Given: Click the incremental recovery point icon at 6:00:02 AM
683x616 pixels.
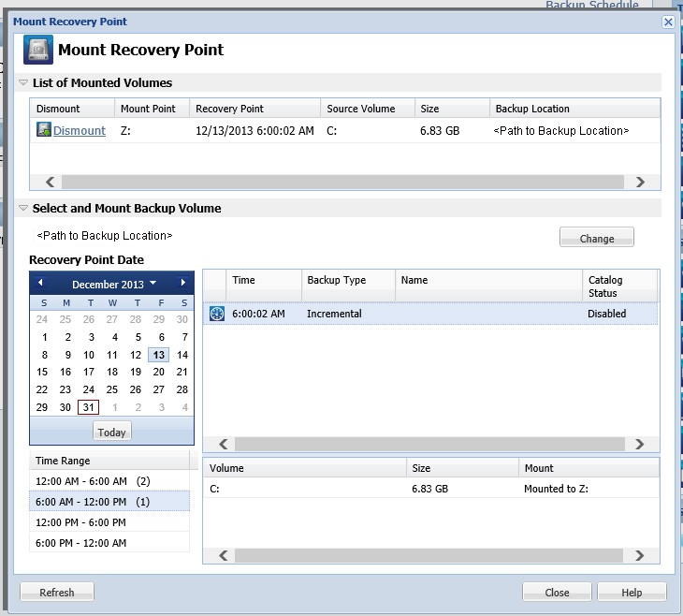Looking at the screenshot, I should (x=215, y=315).
